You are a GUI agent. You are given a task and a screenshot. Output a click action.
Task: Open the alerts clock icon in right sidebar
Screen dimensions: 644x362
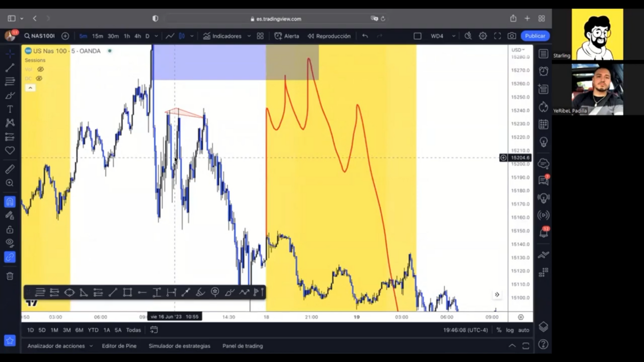point(543,71)
